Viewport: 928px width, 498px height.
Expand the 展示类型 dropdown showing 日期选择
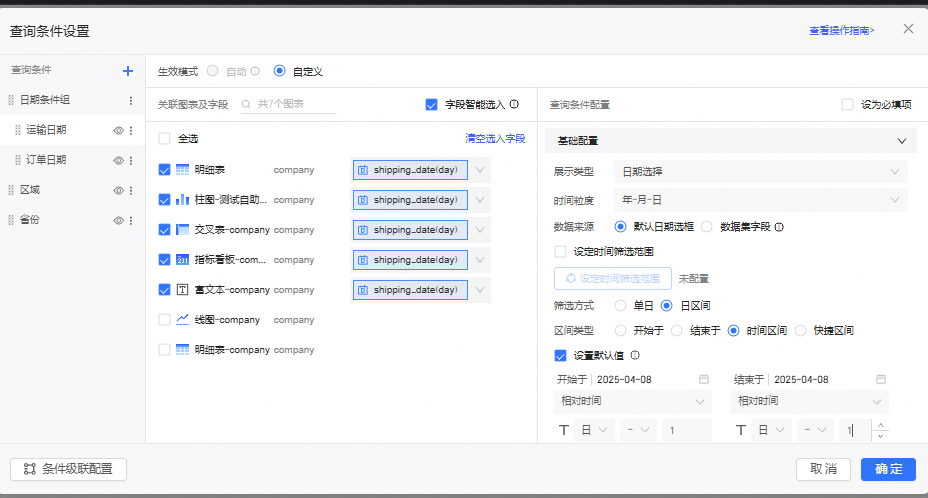pyautogui.click(x=760, y=172)
